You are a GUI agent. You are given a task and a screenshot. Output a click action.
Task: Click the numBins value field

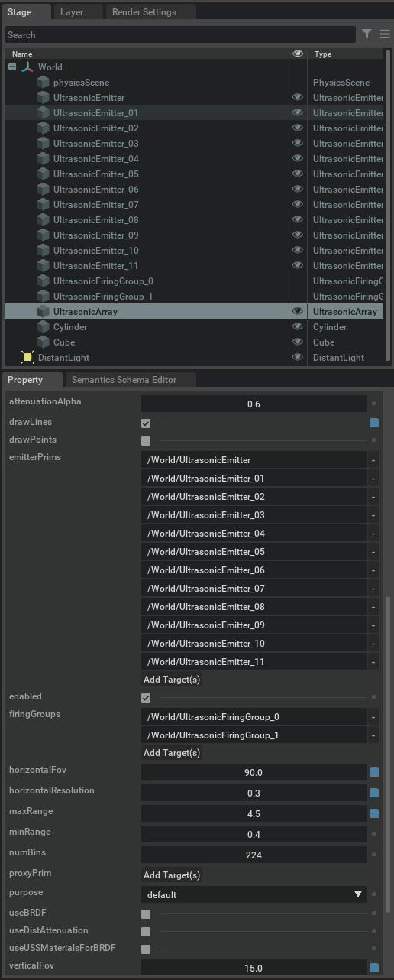[254, 855]
